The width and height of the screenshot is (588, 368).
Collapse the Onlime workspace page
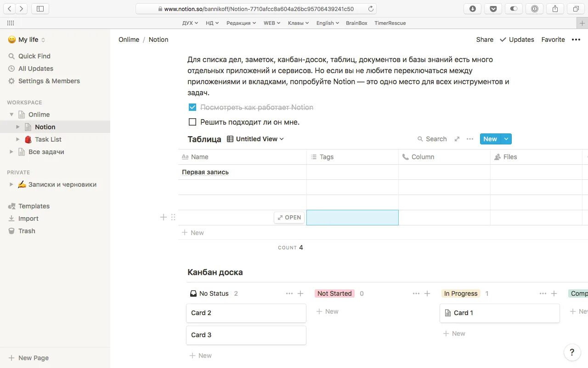tap(11, 115)
